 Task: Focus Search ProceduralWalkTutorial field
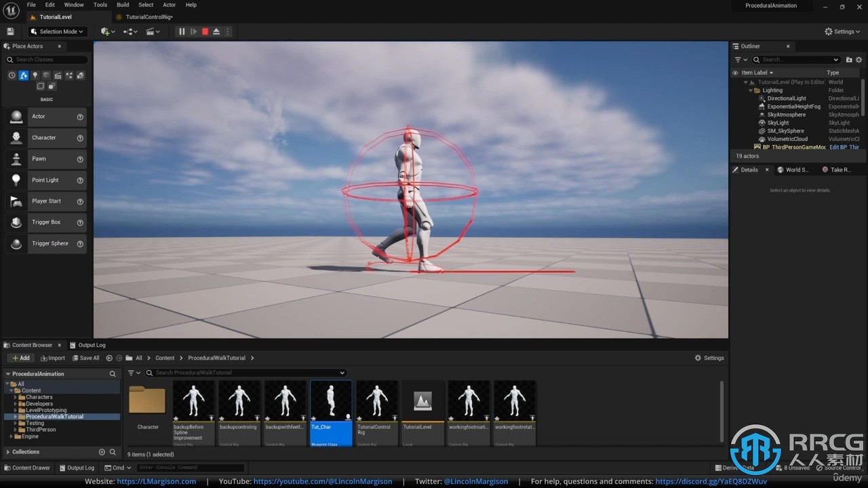pos(245,373)
